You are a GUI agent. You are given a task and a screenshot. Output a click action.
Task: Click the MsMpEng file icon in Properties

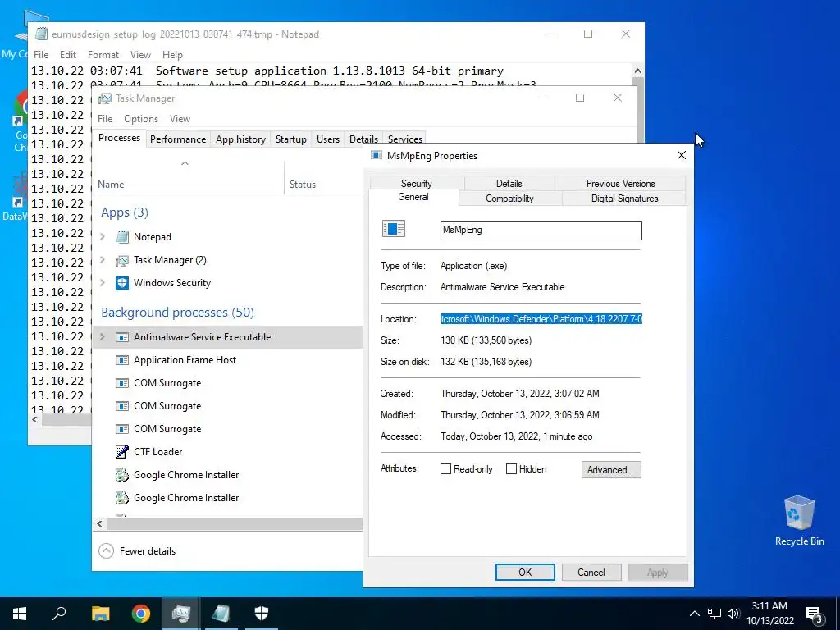point(394,229)
